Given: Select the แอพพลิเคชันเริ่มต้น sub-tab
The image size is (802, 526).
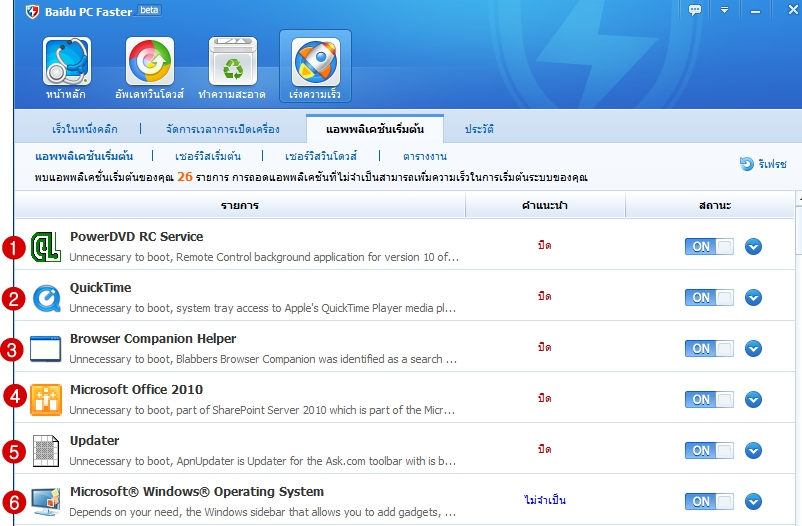Looking at the screenshot, I should pyautogui.click(x=84, y=156).
